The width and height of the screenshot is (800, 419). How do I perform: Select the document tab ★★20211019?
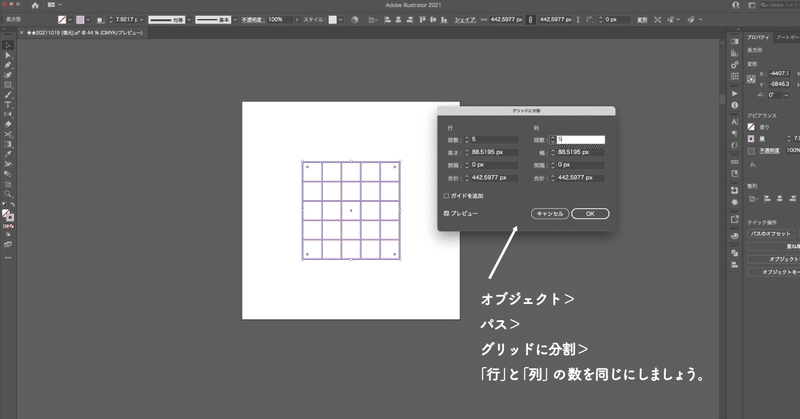85,33
